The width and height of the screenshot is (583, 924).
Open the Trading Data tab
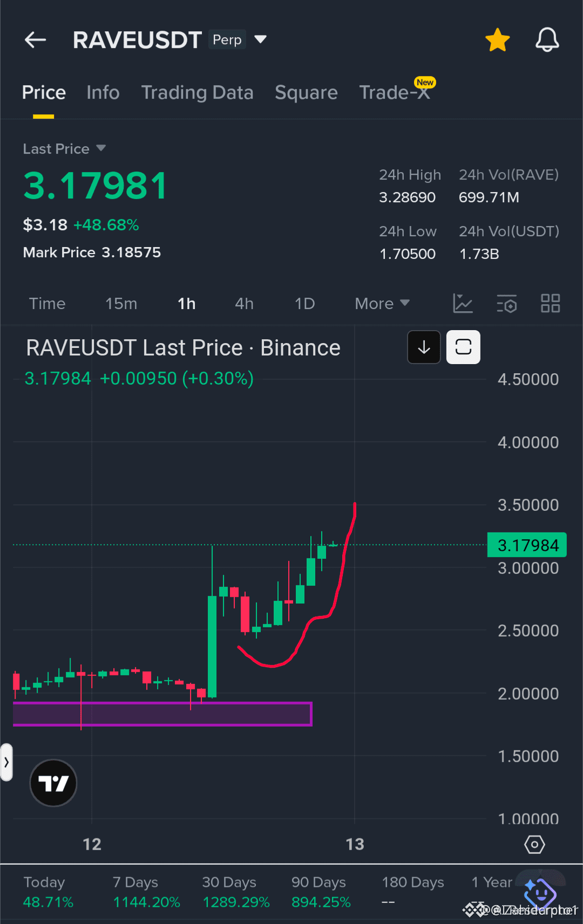click(197, 92)
